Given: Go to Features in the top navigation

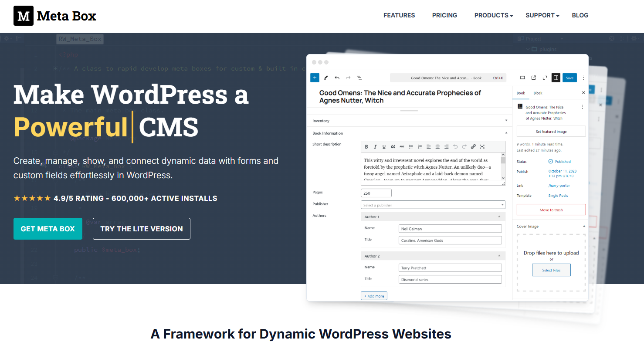Looking at the screenshot, I should [x=399, y=15].
